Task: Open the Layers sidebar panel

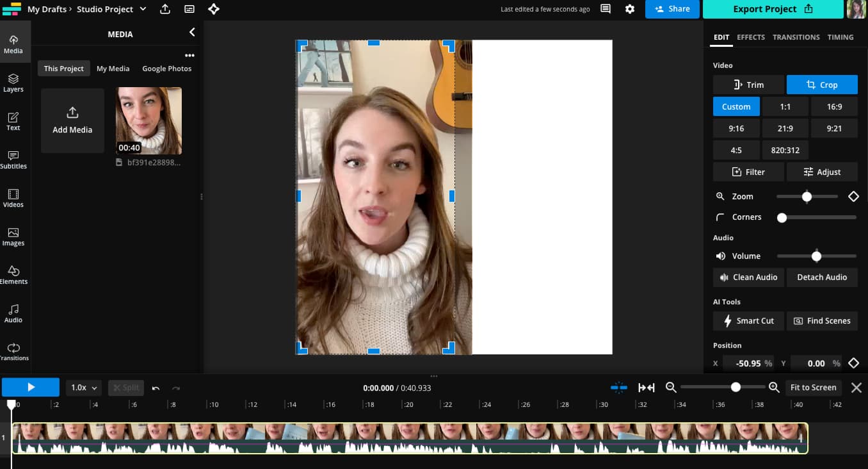Action: tap(13, 83)
